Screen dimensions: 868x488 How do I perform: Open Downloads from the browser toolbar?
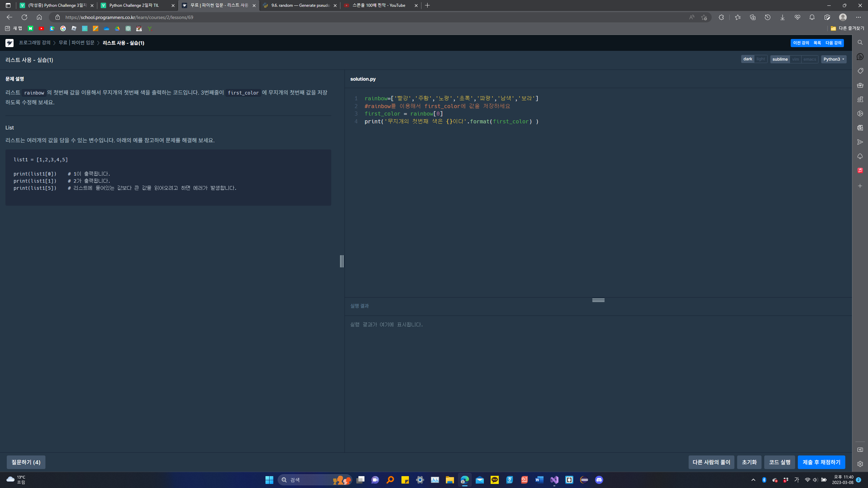coord(783,17)
